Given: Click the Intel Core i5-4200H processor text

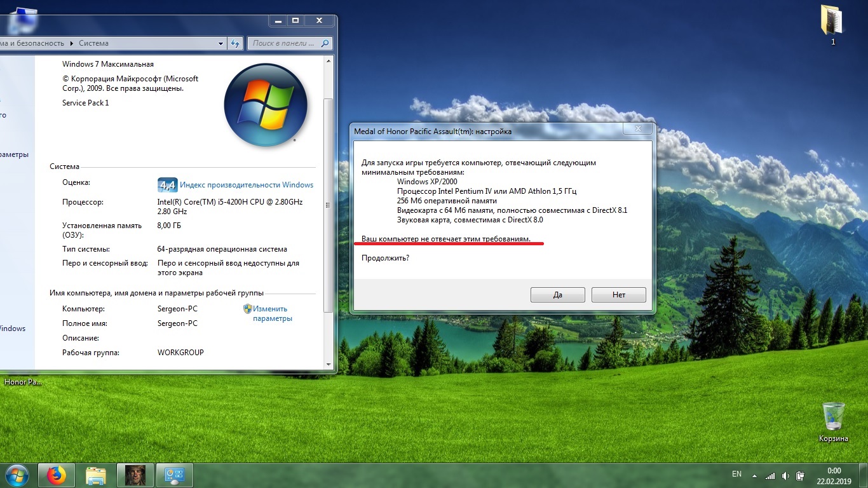Looking at the screenshot, I should click(x=230, y=207).
